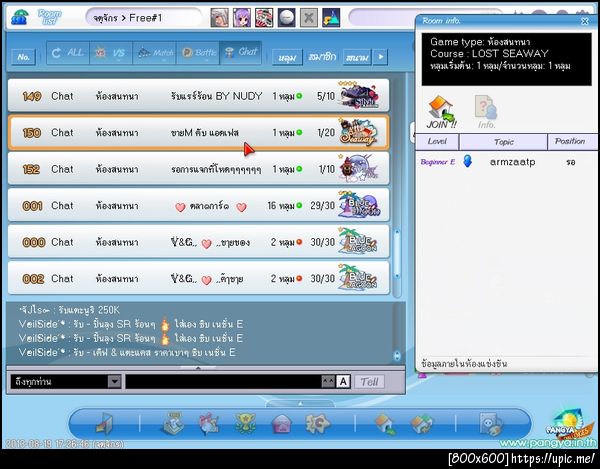Expand the bottom toolbar tab arrow
600x469 pixels.
click(300, 404)
